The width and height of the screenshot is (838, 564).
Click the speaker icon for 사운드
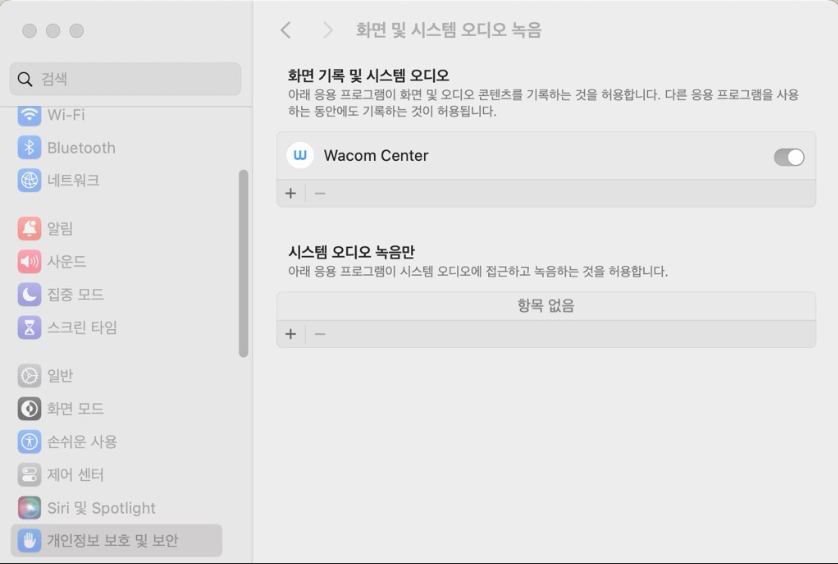coord(29,261)
